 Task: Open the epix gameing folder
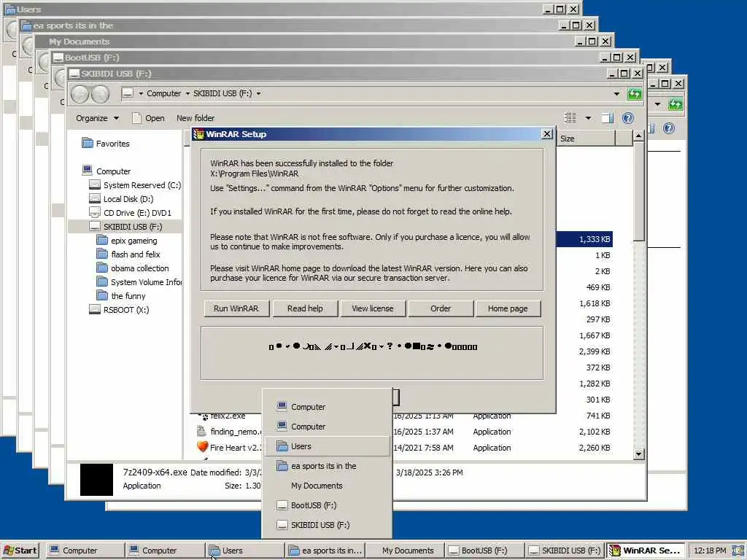coord(127,241)
